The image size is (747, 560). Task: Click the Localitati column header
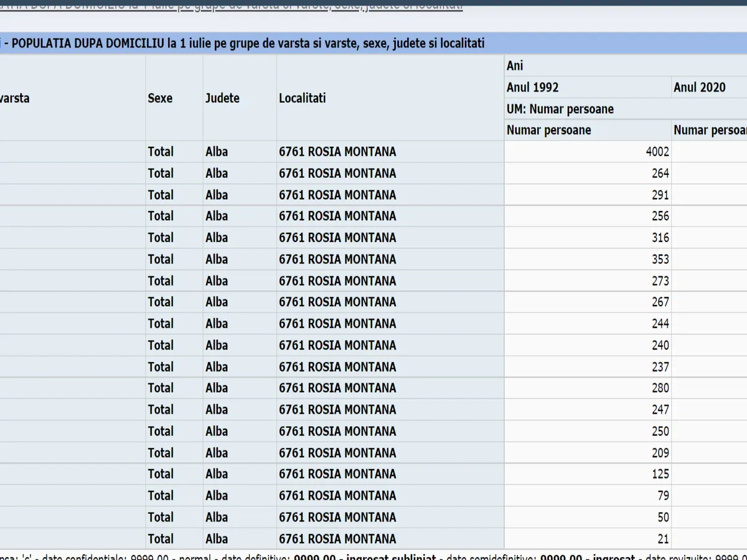click(302, 98)
